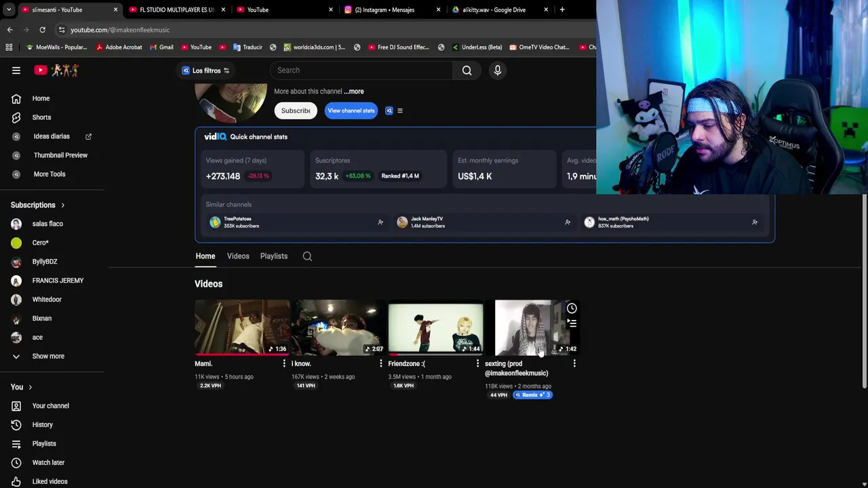Screen dimensions: 868x488
Task: Expand Show more subscriptions
Action: pos(48,356)
